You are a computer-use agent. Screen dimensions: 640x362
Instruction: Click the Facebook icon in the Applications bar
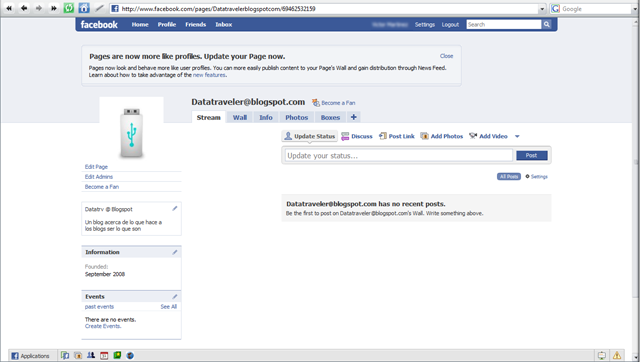click(x=15, y=356)
